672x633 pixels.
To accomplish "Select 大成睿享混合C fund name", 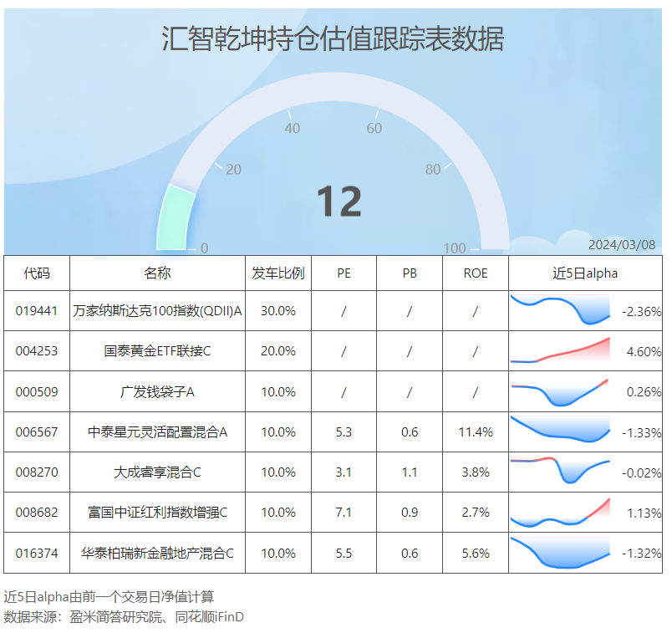I will click(157, 472).
